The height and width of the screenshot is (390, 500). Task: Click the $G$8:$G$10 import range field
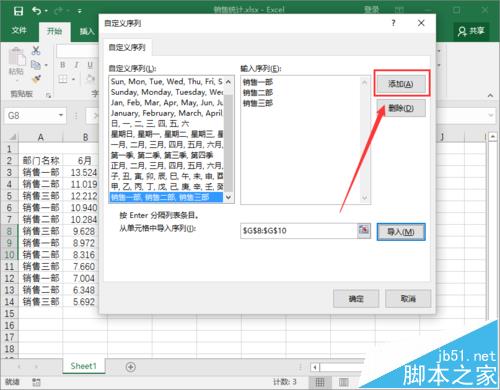click(299, 230)
